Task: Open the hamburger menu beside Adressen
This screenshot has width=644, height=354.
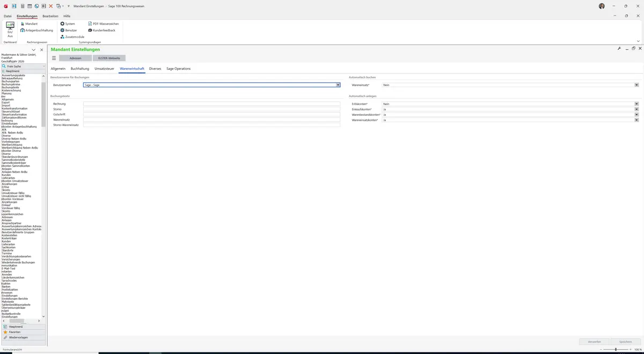Action: 54,58
